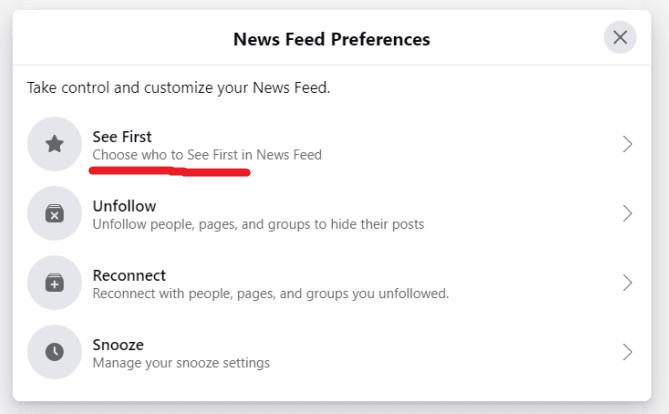Close the News Feed Preferences dialog

[620, 38]
